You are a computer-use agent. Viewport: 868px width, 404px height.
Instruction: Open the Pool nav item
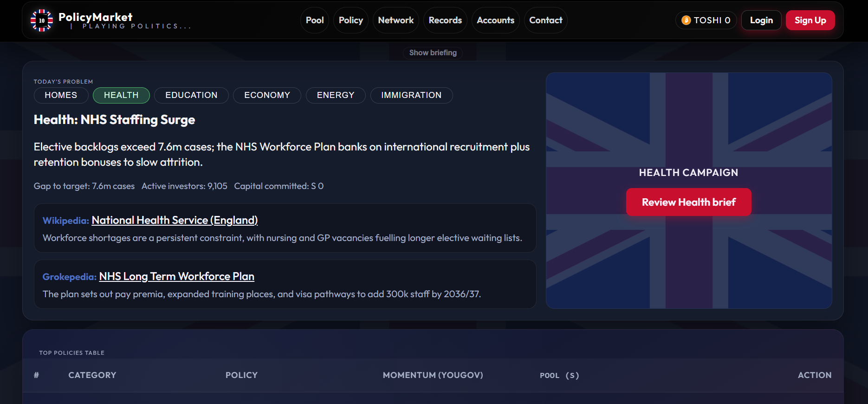[315, 20]
